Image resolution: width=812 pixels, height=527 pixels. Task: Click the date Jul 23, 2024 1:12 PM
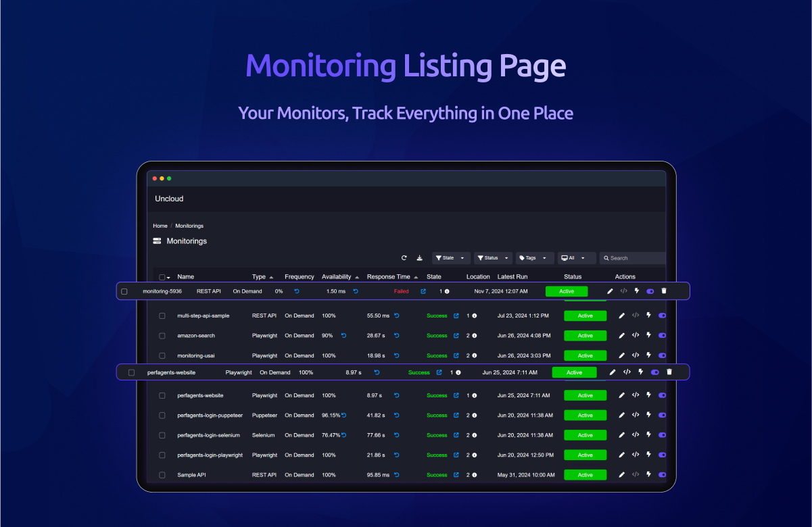point(523,316)
